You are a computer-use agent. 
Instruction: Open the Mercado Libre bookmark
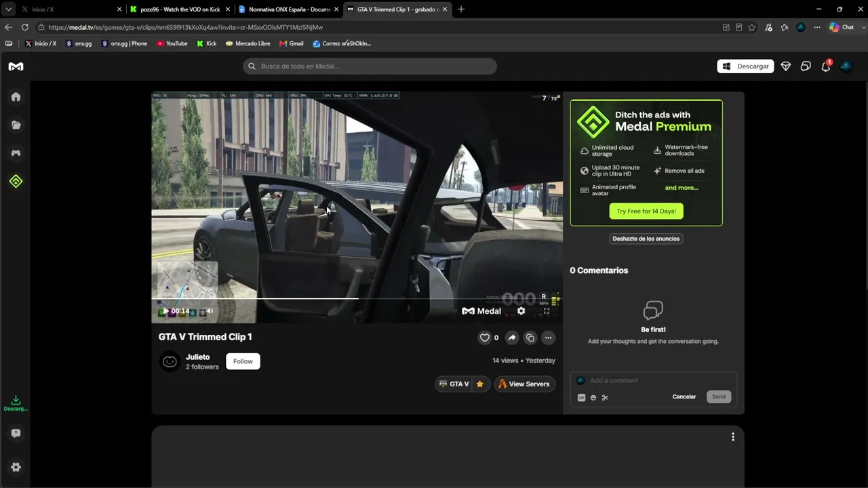coord(248,43)
